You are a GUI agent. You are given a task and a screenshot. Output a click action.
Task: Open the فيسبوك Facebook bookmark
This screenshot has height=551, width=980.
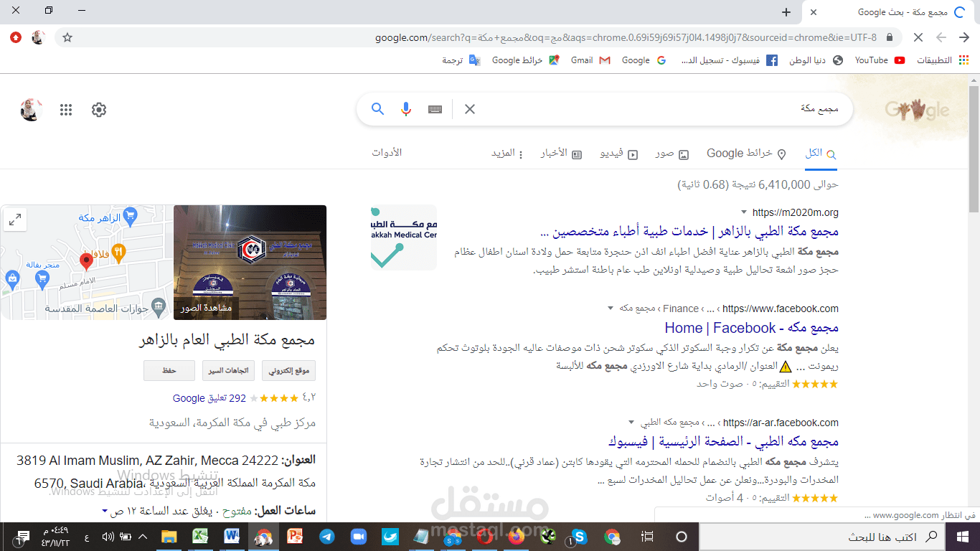(728, 60)
